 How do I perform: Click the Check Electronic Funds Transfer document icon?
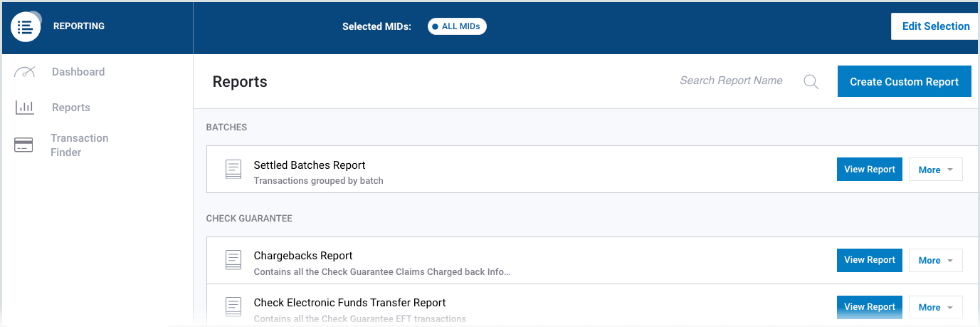tap(233, 307)
